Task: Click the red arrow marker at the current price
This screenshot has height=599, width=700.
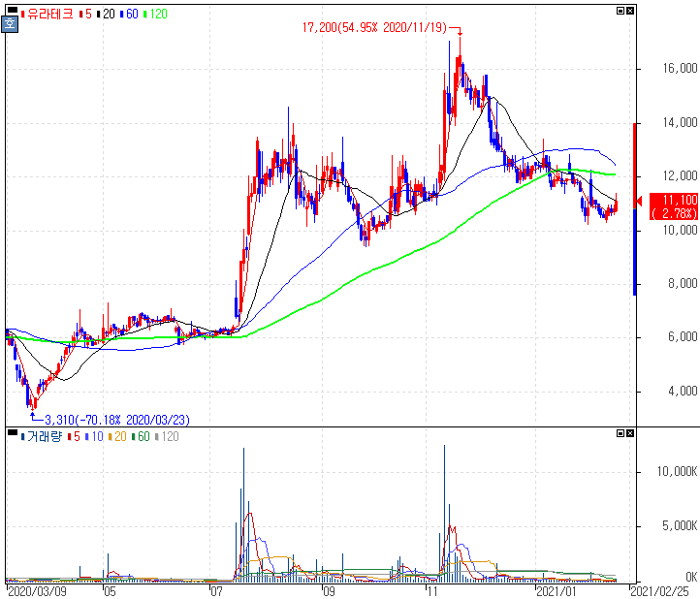Action: (639, 202)
